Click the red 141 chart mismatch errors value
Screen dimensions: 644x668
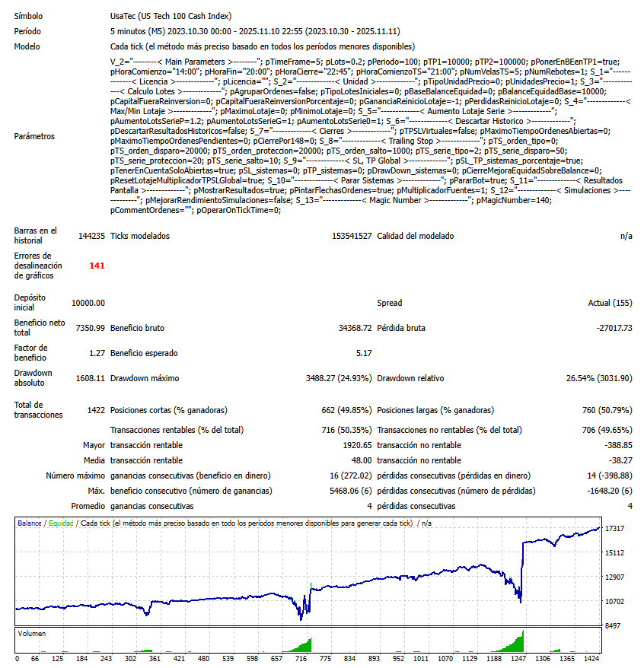click(x=97, y=266)
